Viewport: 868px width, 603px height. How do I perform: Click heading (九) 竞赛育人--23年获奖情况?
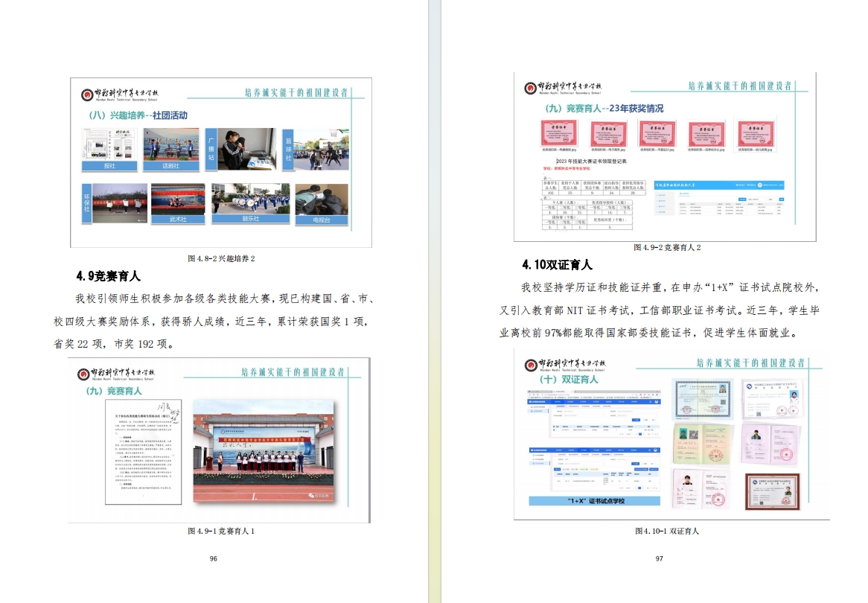click(x=604, y=109)
